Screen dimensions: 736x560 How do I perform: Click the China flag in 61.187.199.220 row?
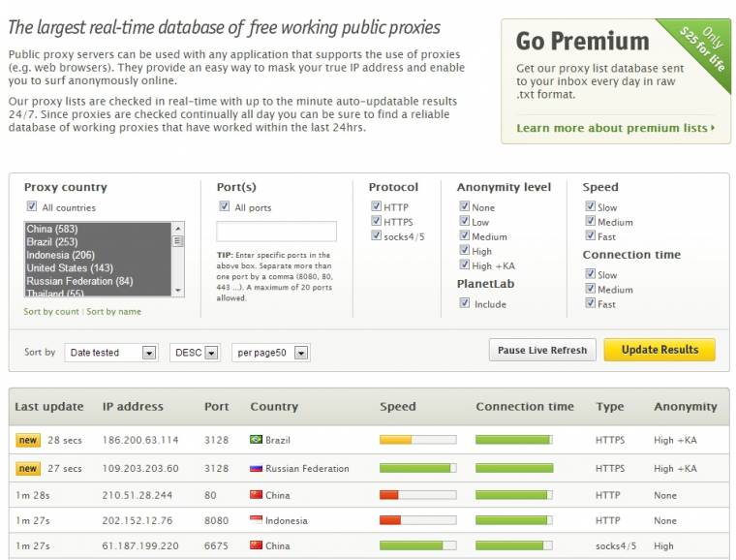click(x=256, y=545)
